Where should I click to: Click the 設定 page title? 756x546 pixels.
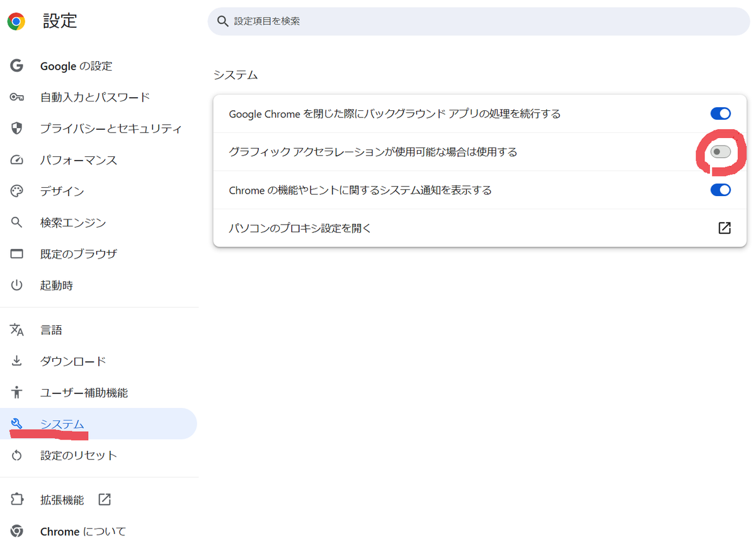click(x=60, y=21)
